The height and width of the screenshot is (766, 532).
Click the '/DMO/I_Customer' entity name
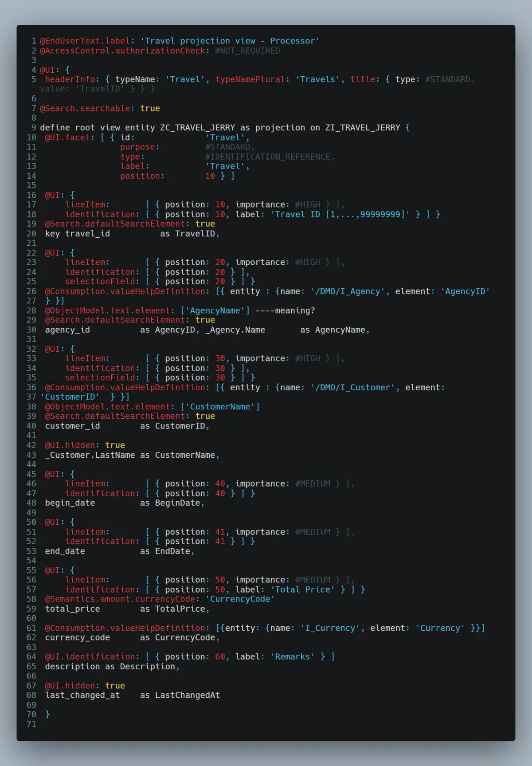click(352, 387)
